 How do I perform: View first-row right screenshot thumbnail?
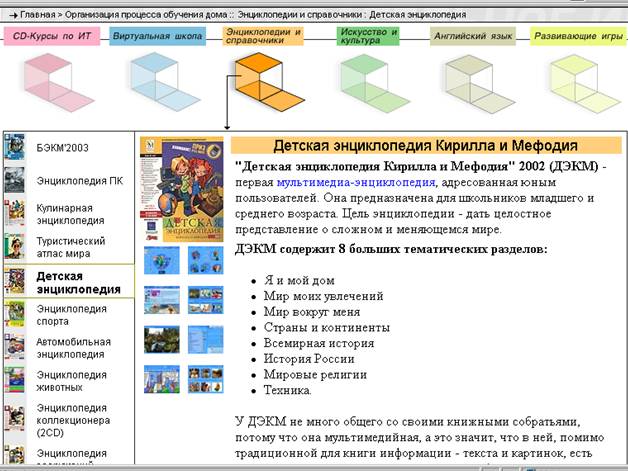(205, 260)
